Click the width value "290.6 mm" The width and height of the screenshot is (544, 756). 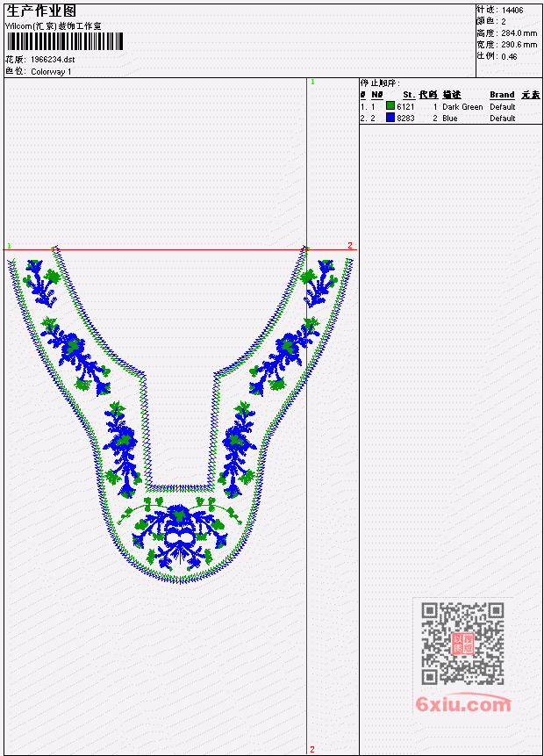point(519,45)
